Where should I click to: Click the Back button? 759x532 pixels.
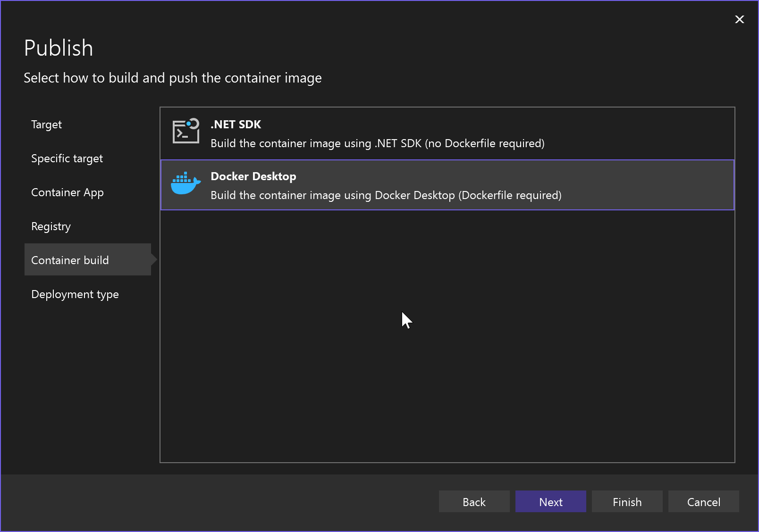(x=474, y=501)
